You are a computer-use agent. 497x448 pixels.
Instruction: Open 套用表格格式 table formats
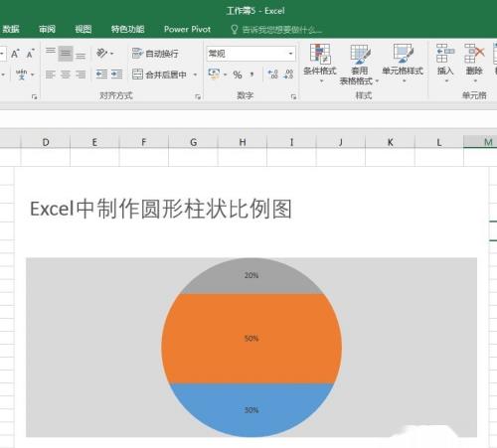(359, 65)
